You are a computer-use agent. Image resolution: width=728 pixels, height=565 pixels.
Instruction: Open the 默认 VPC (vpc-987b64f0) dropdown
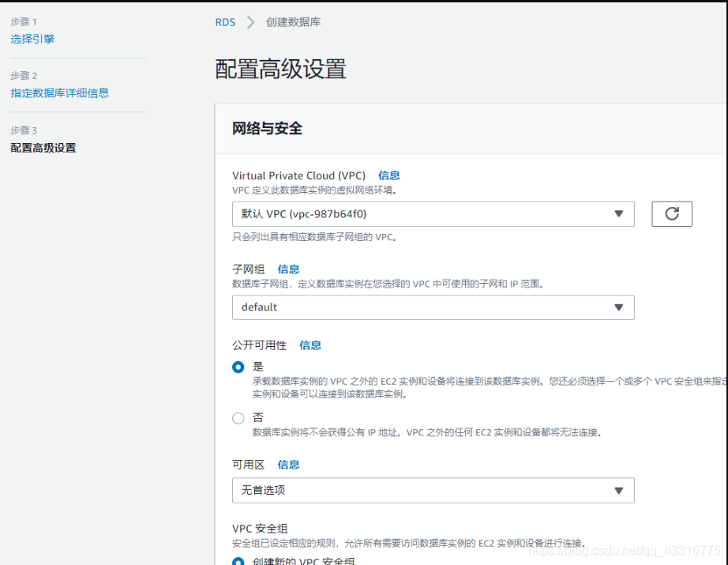pyautogui.click(x=433, y=213)
